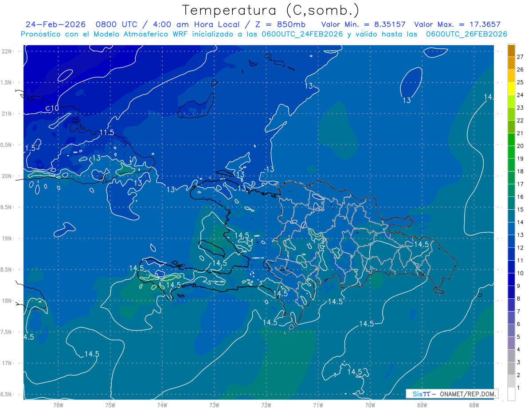Click the "11.5" contour label near Cuba

pyautogui.click(x=107, y=133)
